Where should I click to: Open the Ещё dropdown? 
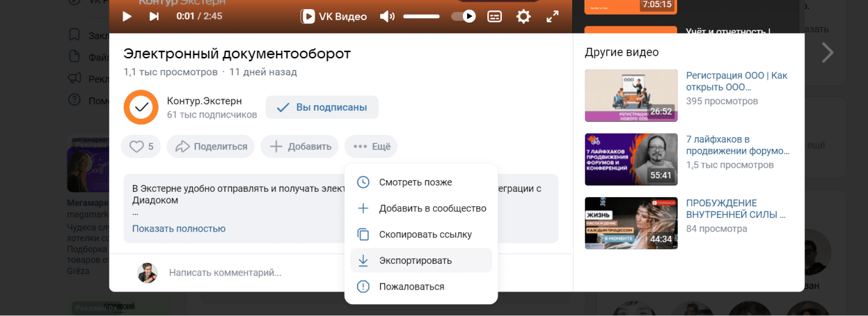(371, 146)
